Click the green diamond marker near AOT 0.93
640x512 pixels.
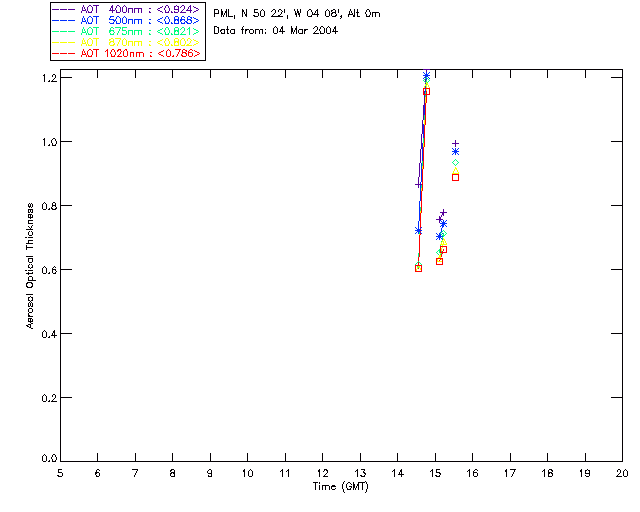pos(456,163)
